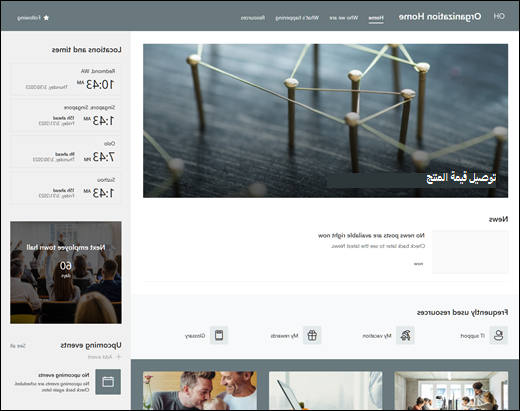Open the hero image with Arabic title

pos(325,121)
